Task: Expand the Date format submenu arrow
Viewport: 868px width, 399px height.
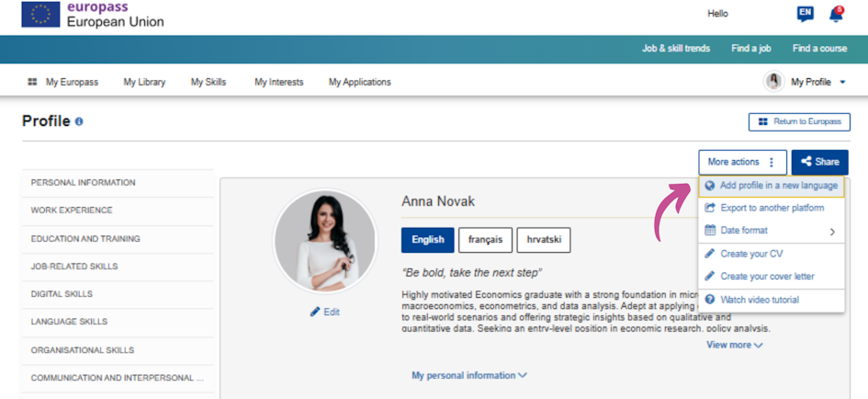Action: click(x=832, y=232)
